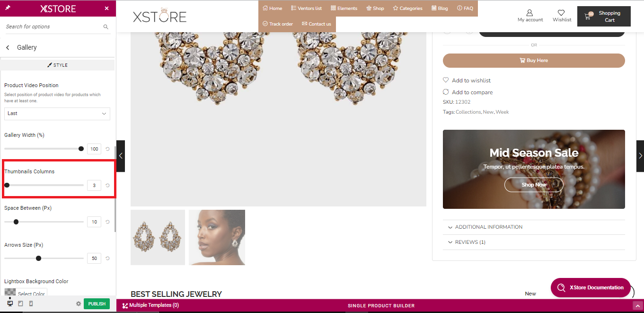Screen dimensions: 644x313
Task: Open the Shop menu item
Action: (375, 8)
